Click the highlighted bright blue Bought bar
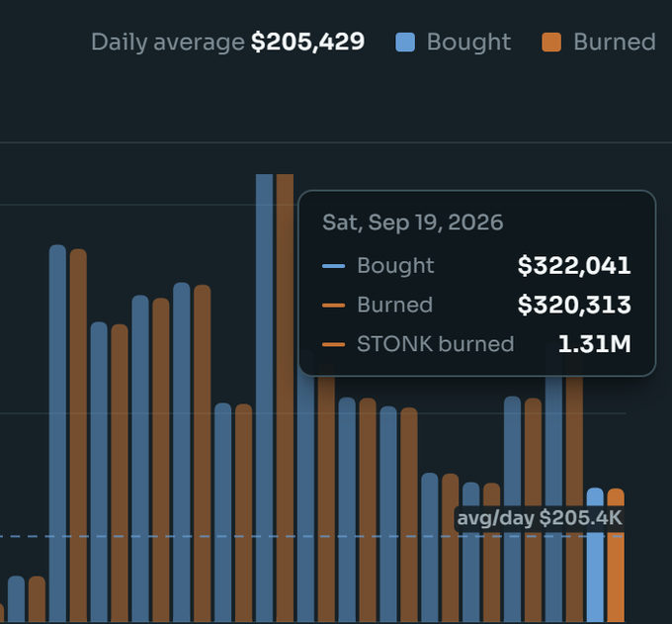The height and width of the screenshot is (624, 672). click(595, 555)
